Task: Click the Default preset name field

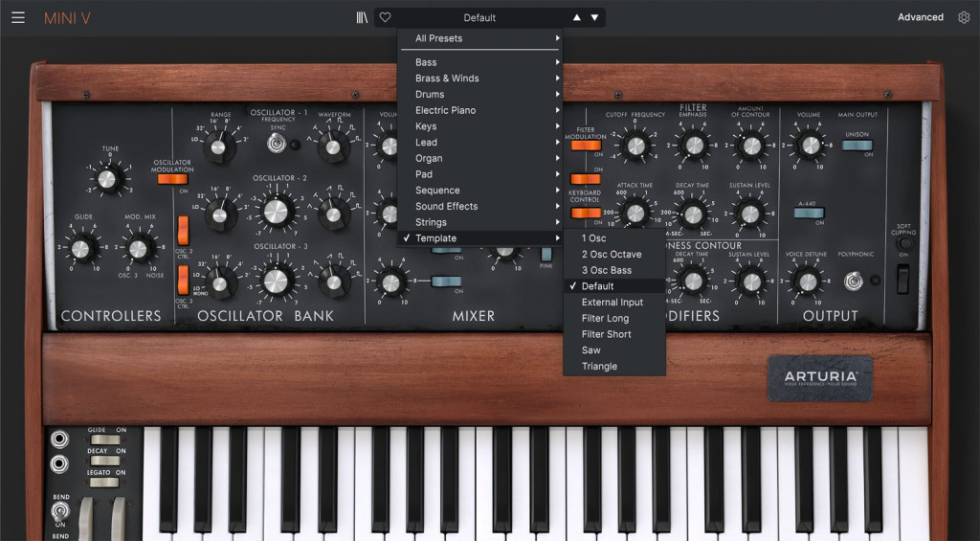Action: (479, 17)
